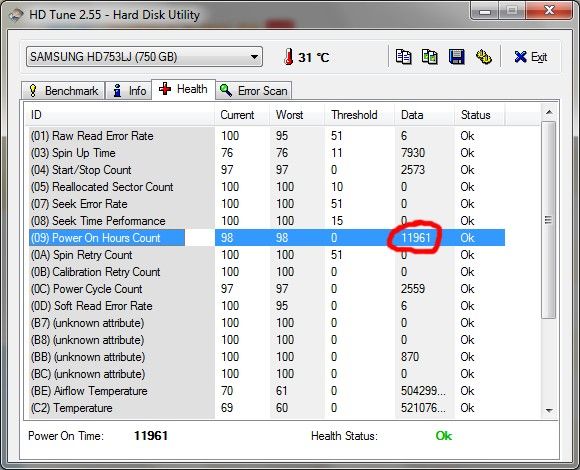The image size is (580, 470).
Task: Click the save floppy disk icon
Action: tap(456, 57)
